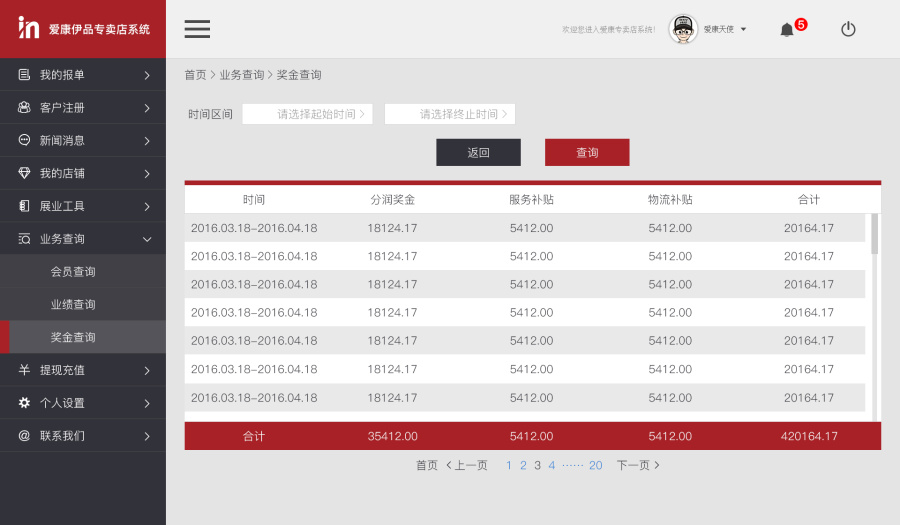This screenshot has width=900, height=525.
Task: Go to 上一页 previous page
Action: click(467, 465)
